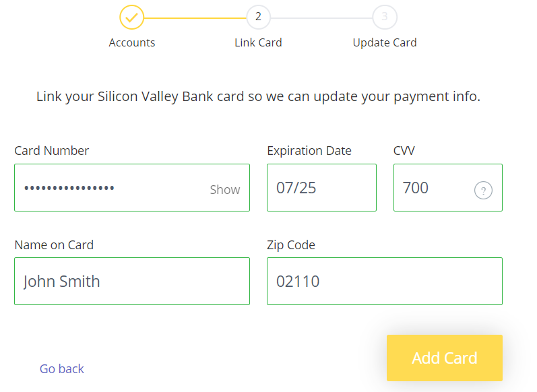Toggle Show to reveal the card number
Screen dimensions: 537x392
[x=224, y=190]
